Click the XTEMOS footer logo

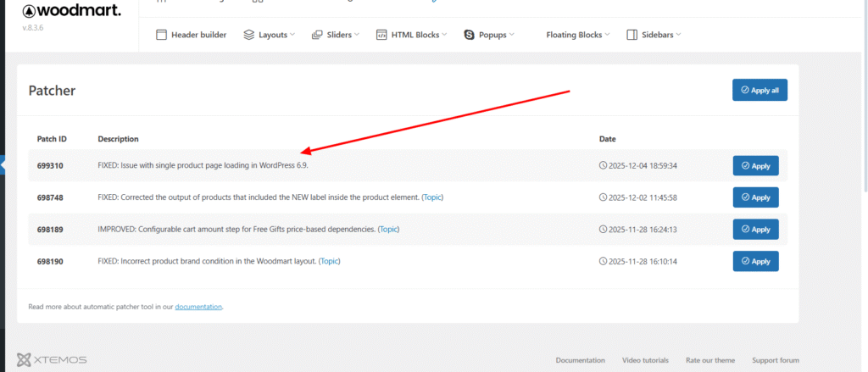51,359
